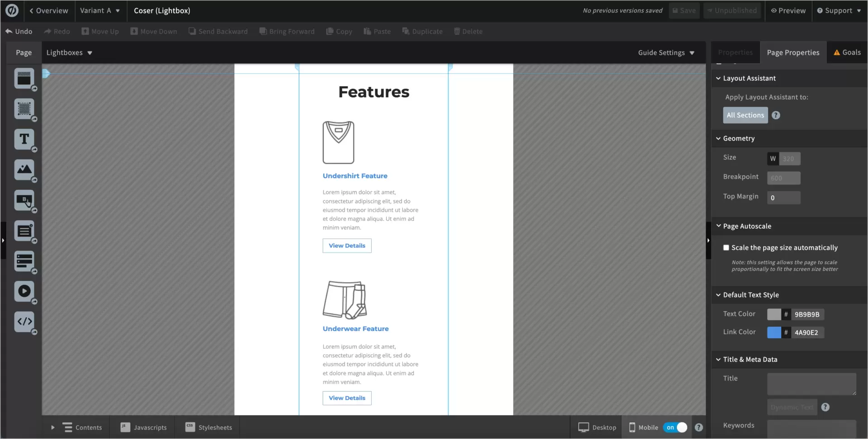Select the Video tool

coord(24,292)
